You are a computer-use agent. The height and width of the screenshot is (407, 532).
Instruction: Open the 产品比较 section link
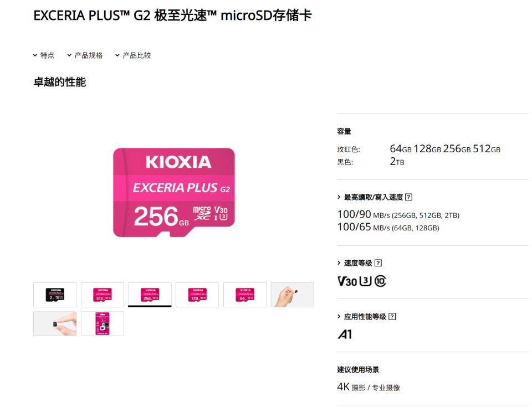click(x=133, y=55)
